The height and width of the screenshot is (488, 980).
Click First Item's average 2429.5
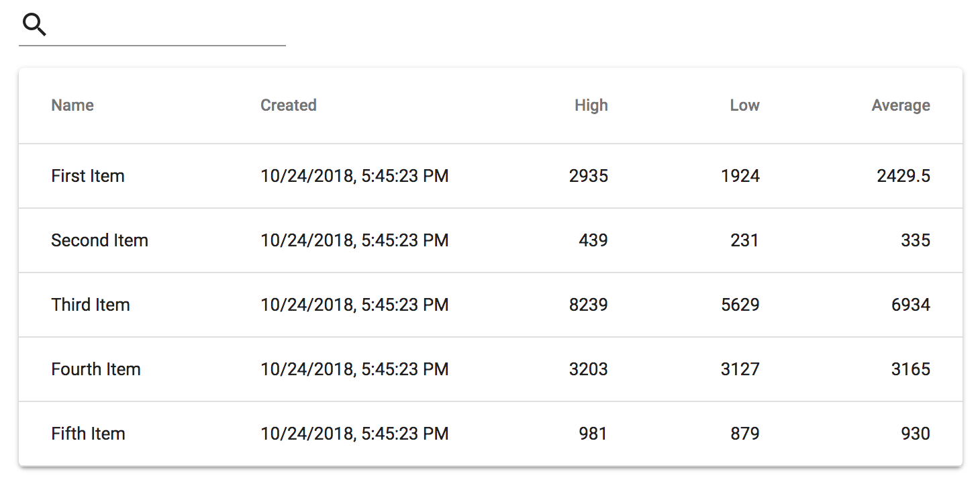pos(903,176)
